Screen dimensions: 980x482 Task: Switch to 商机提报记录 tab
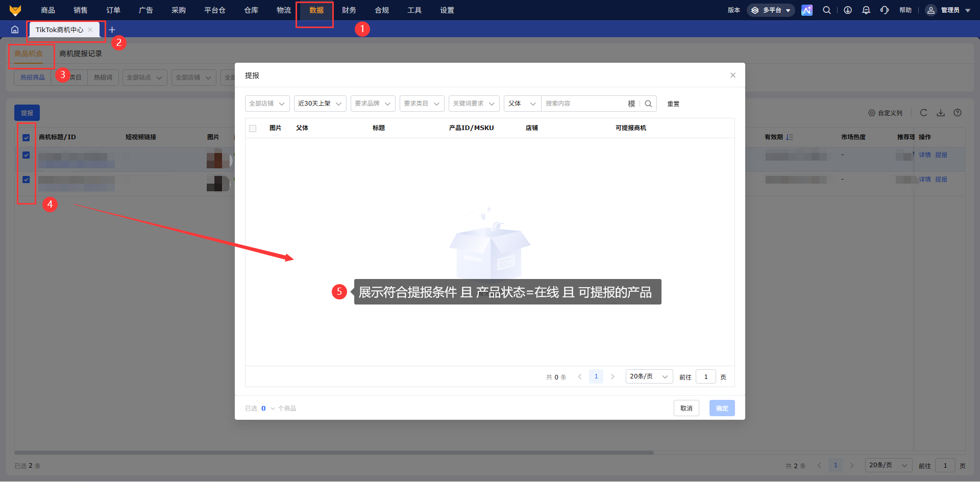81,54
